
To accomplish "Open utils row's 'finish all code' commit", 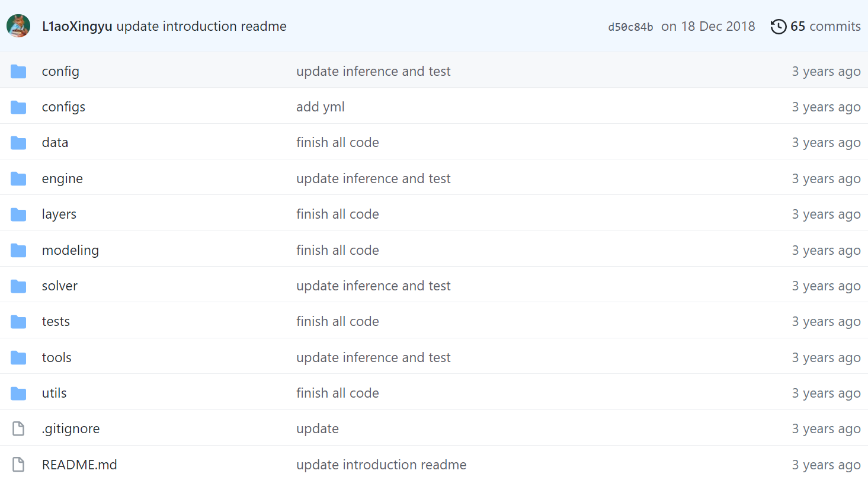I will [338, 393].
